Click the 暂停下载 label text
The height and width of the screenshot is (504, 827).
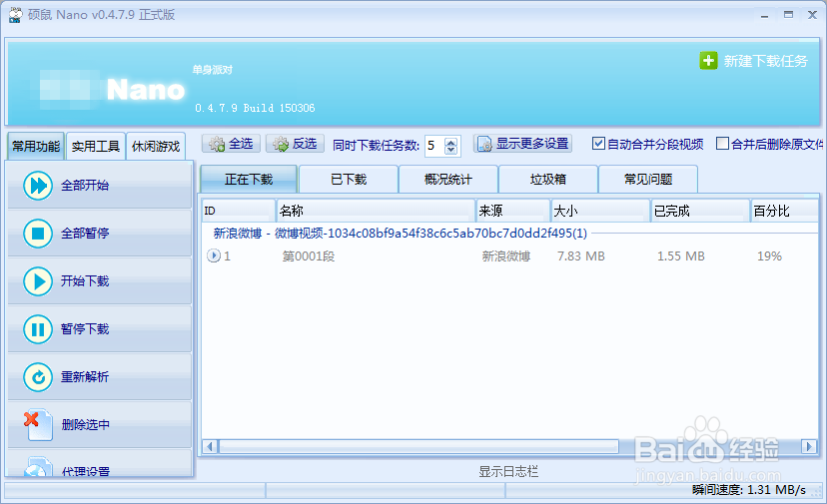tap(85, 329)
